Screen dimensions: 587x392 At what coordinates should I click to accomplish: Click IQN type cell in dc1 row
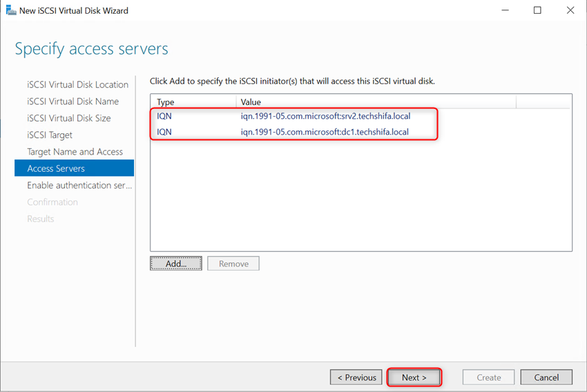tap(164, 132)
